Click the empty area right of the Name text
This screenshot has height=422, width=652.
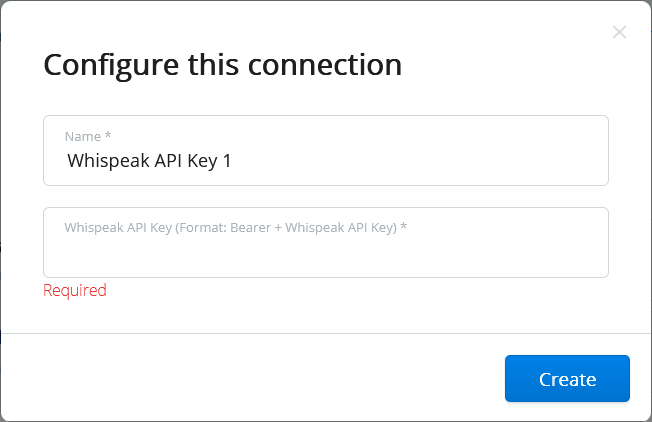pos(420,160)
